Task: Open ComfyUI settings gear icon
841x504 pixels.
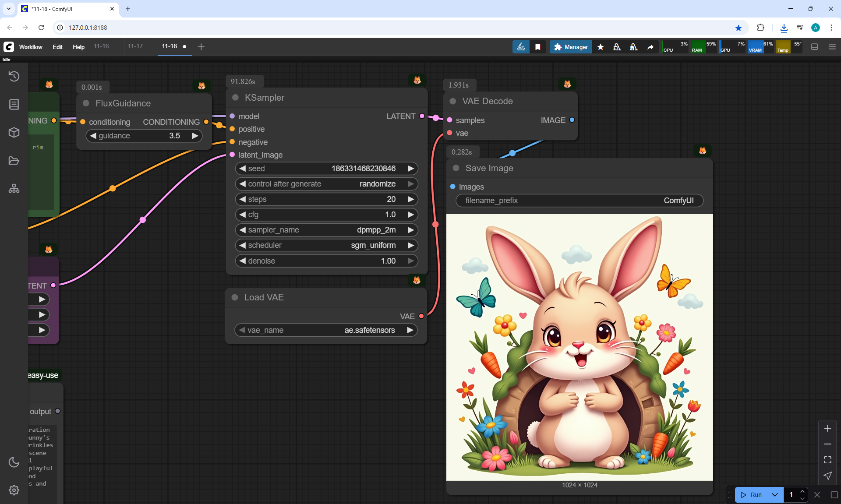Action: 14,490
